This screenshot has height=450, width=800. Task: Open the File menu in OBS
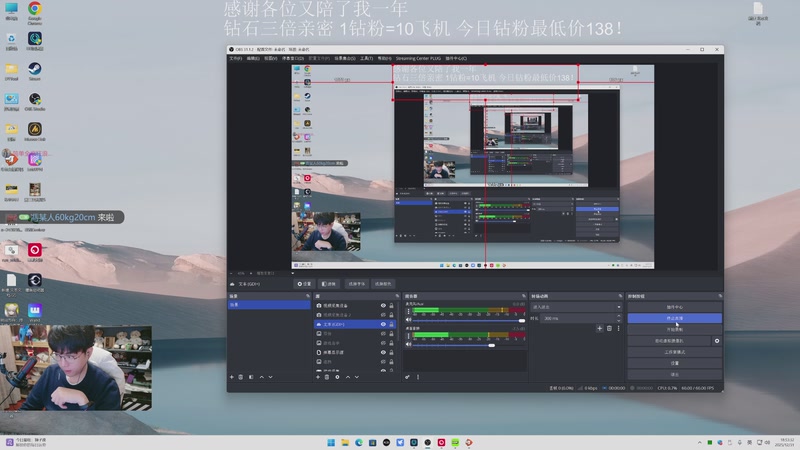[235, 58]
